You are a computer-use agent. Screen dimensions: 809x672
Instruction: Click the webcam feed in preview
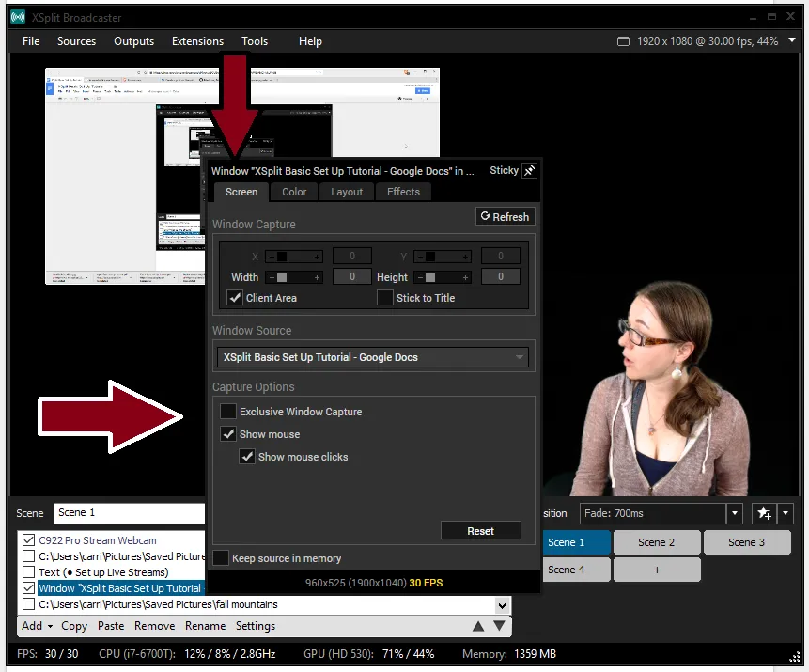[661, 392]
